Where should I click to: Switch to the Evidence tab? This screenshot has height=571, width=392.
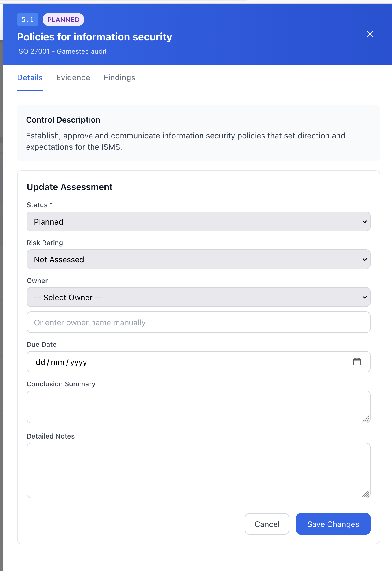click(73, 77)
